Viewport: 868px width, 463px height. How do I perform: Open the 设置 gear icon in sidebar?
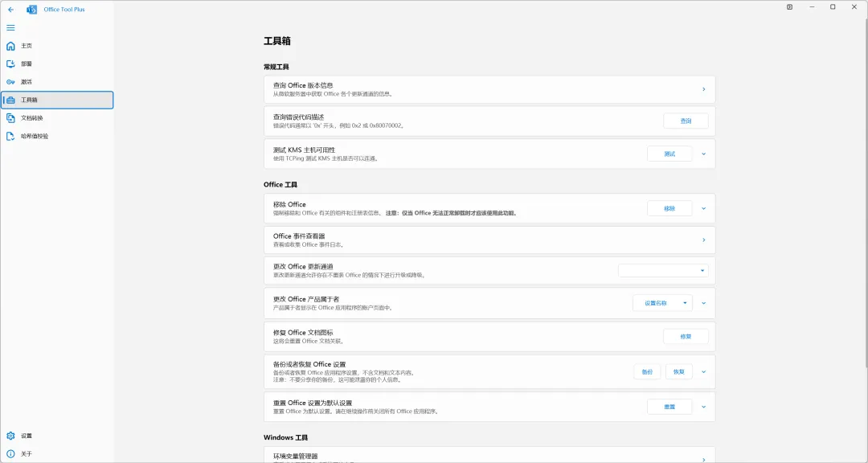coord(10,436)
